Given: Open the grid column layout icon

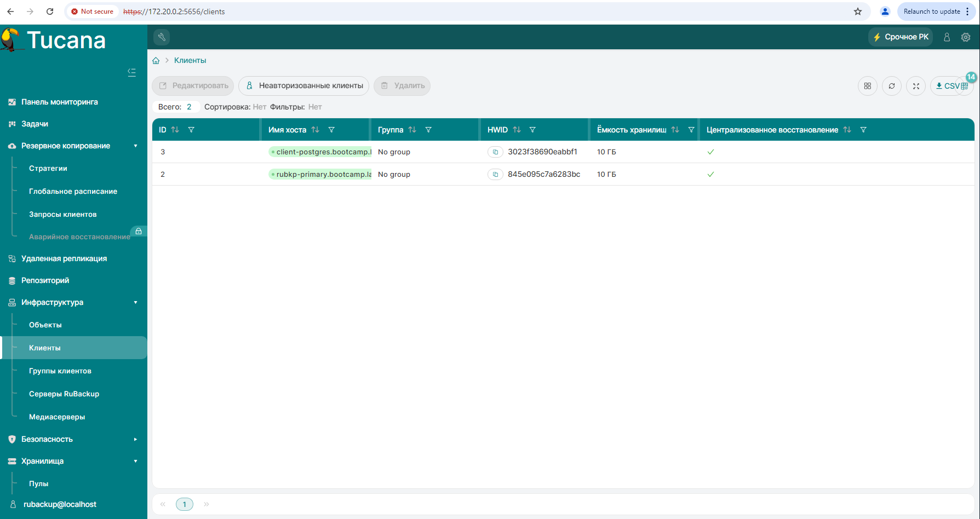Looking at the screenshot, I should 867,86.
